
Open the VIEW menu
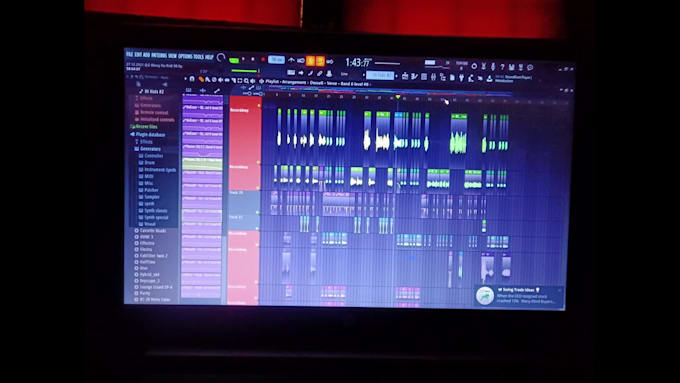coord(172,56)
